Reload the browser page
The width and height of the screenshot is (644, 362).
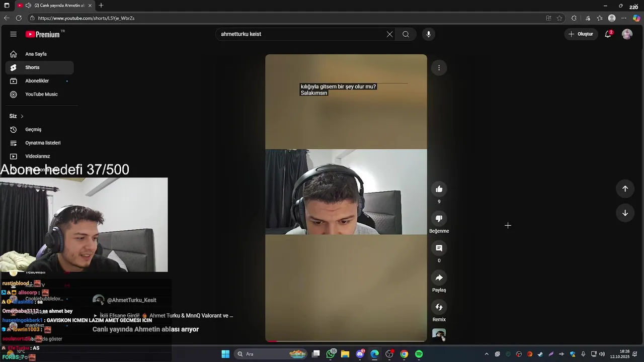(19, 18)
